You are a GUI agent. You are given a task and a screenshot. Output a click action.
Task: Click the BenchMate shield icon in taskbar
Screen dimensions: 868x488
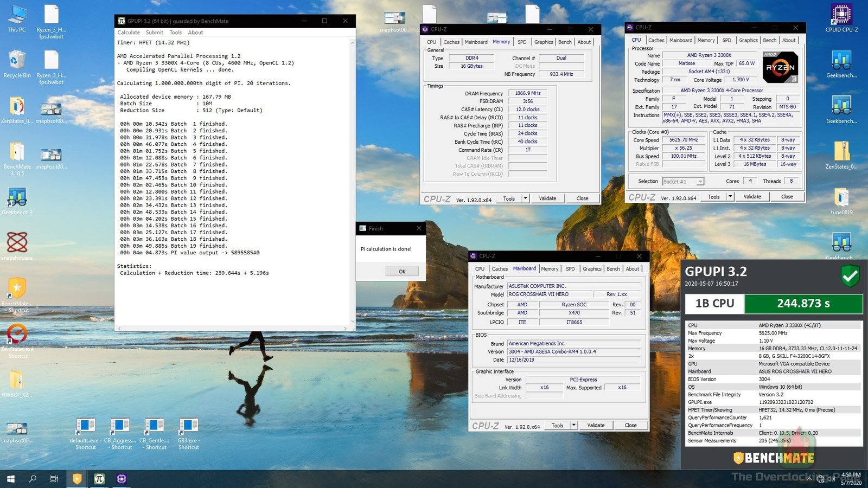click(x=77, y=479)
